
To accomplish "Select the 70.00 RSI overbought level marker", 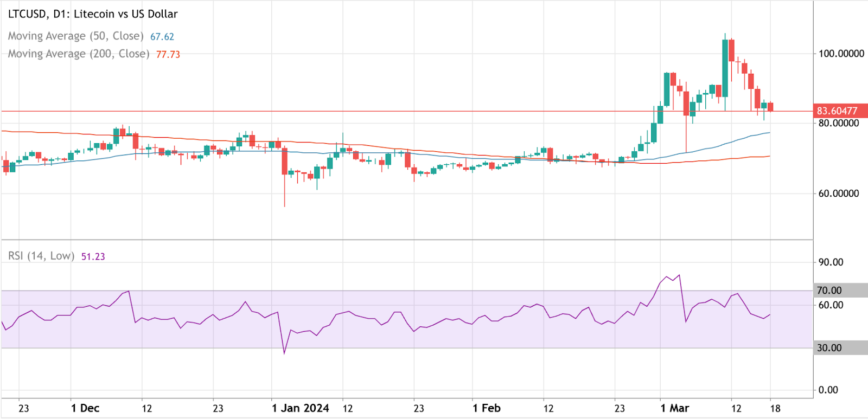I will 830,291.
